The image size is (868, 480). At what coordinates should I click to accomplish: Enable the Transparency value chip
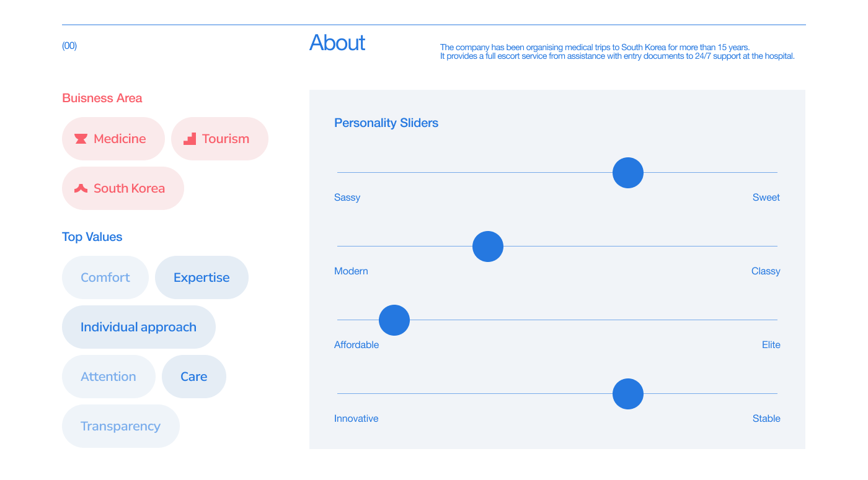click(120, 426)
